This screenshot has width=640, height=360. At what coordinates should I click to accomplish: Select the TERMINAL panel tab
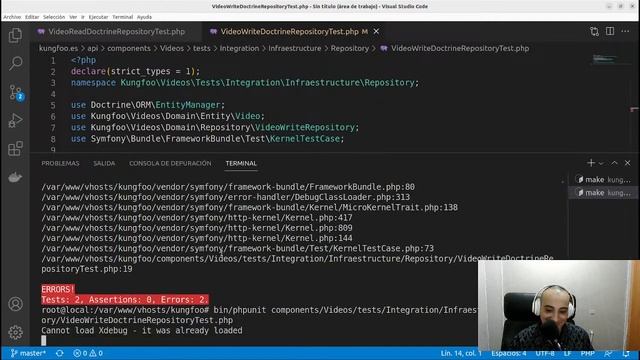[x=241, y=163]
